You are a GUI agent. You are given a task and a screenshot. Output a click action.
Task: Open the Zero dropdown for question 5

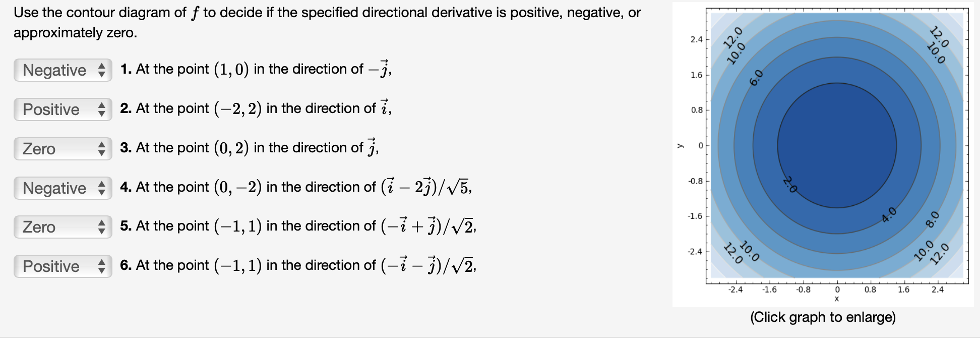point(62,227)
